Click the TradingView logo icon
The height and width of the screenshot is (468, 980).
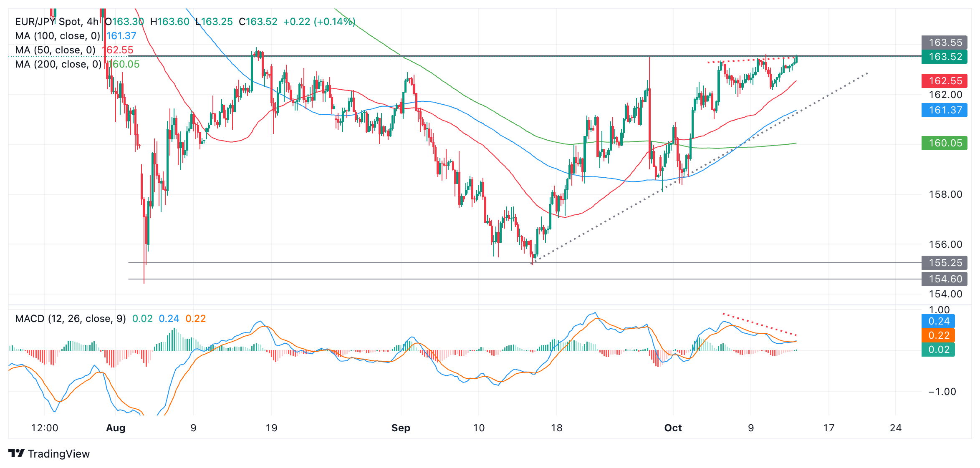tap(17, 453)
